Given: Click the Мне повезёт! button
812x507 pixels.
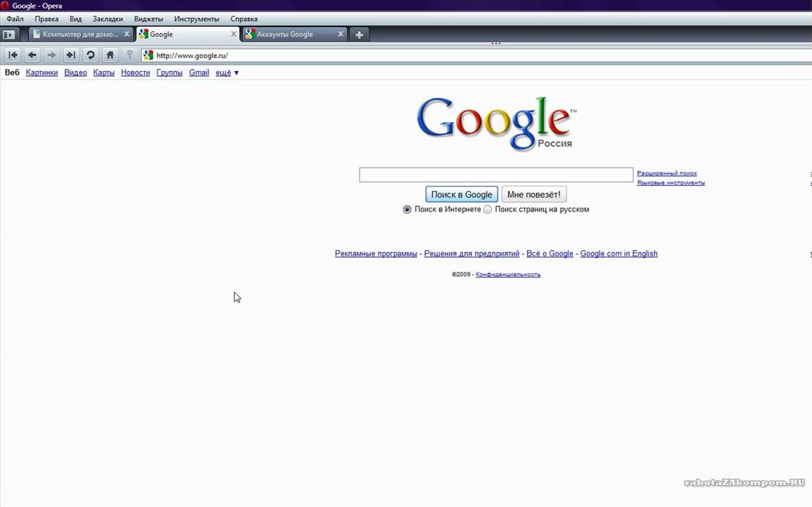Looking at the screenshot, I should point(534,194).
